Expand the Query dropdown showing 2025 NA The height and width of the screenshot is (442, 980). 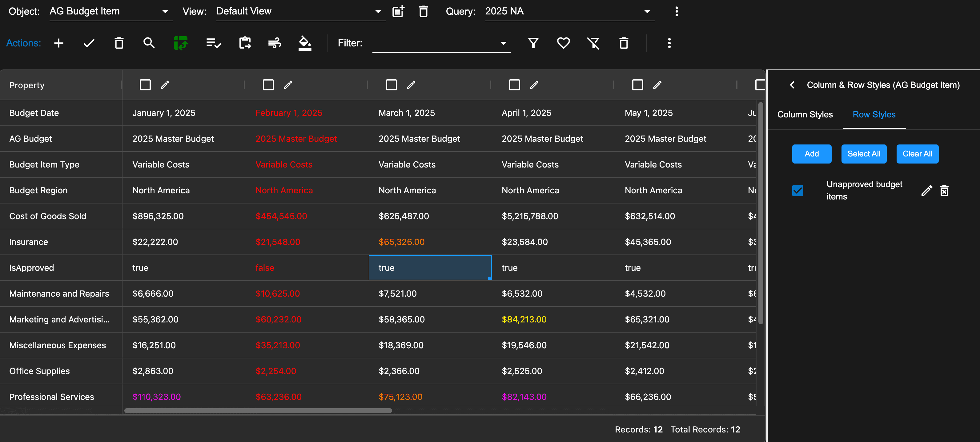pos(569,11)
